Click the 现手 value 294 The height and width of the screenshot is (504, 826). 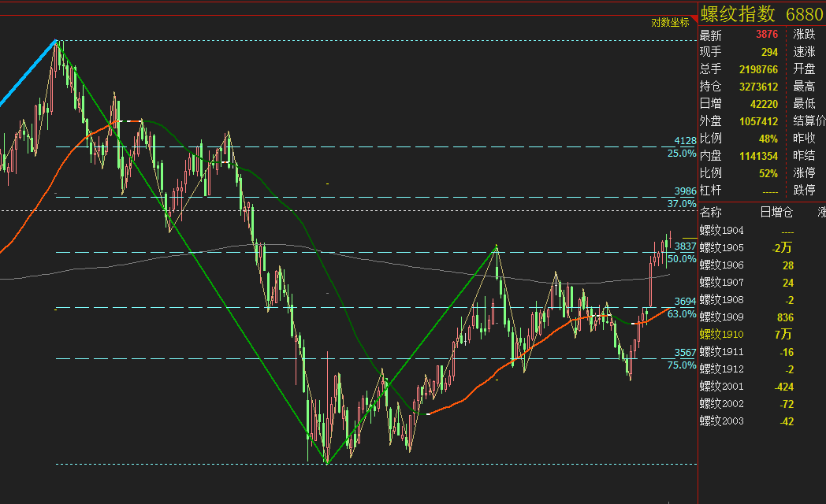coord(769,52)
